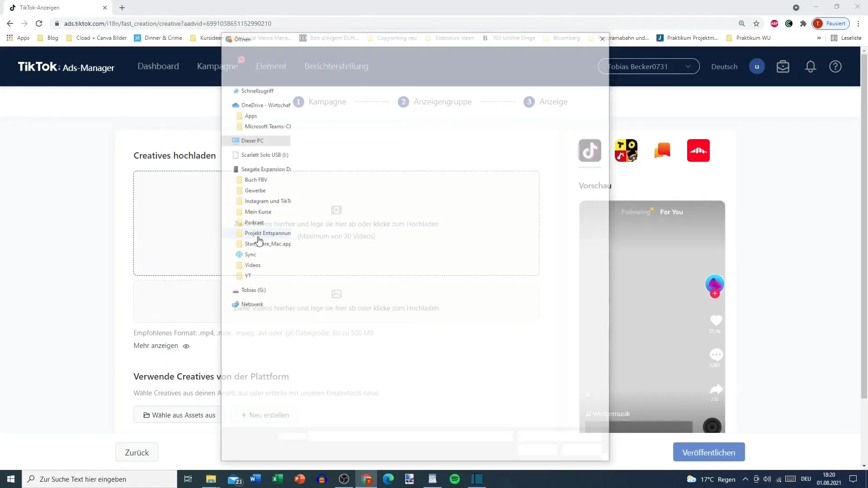Select Schnellzugriff in the file dialog
Image resolution: width=868 pixels, height=488 pixels.
[x=257, y=91]
